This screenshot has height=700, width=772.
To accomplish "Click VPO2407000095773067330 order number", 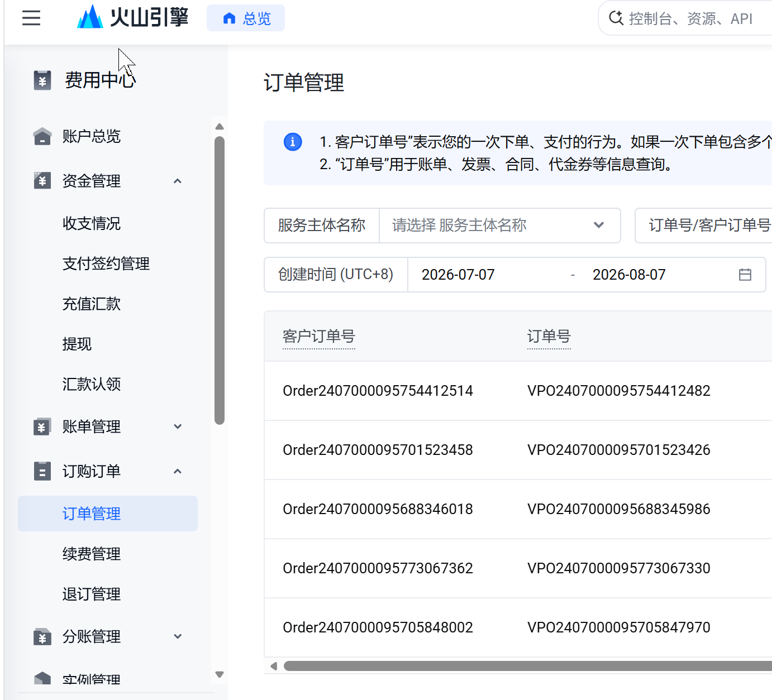I will click(x=619, y=568).
